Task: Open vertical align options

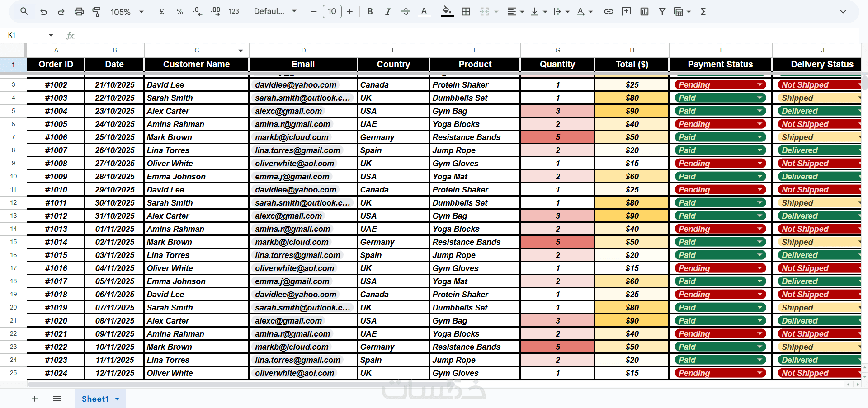Action: click(x=538, y=12)
